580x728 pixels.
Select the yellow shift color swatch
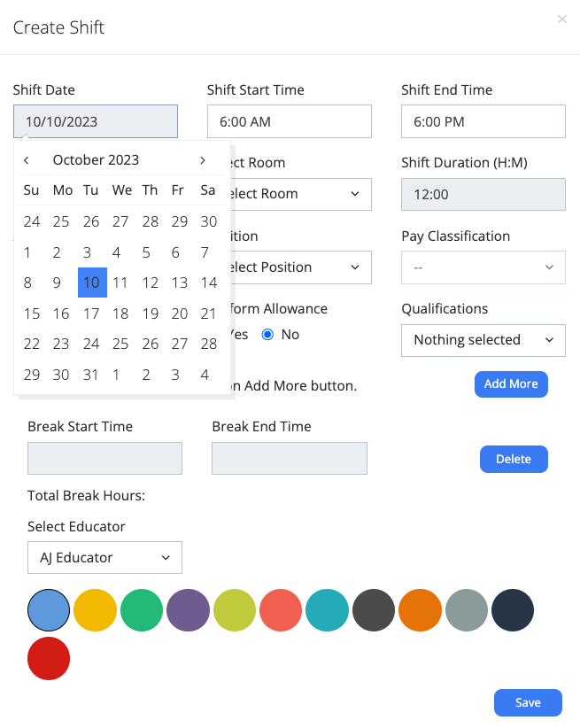[x=95, y=610]
